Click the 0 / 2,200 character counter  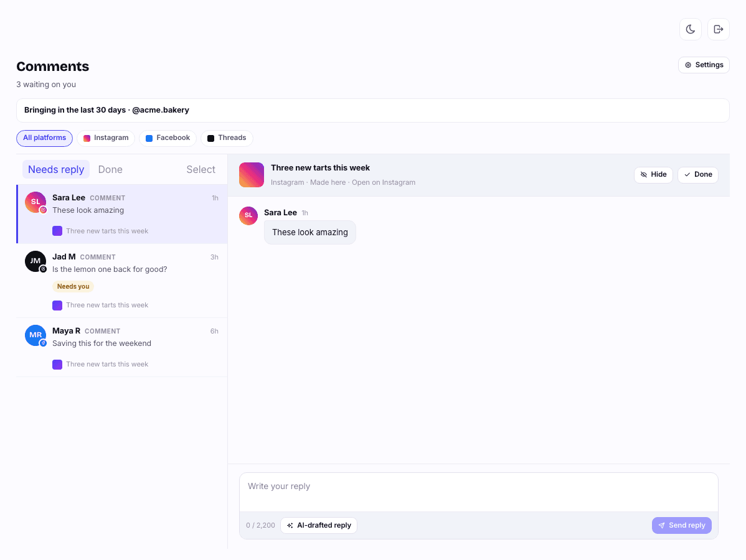point(260,525)
